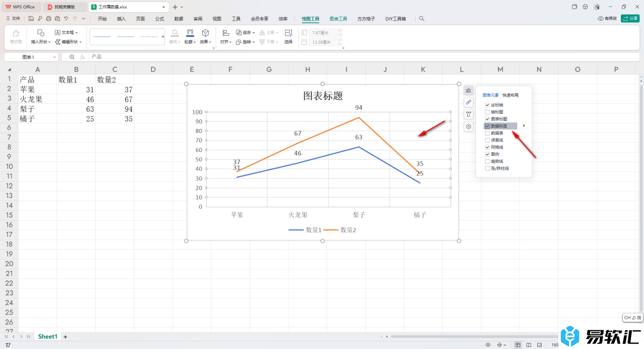
Task: Click the 有修改 status button
Action: click(x=607, y=18)
